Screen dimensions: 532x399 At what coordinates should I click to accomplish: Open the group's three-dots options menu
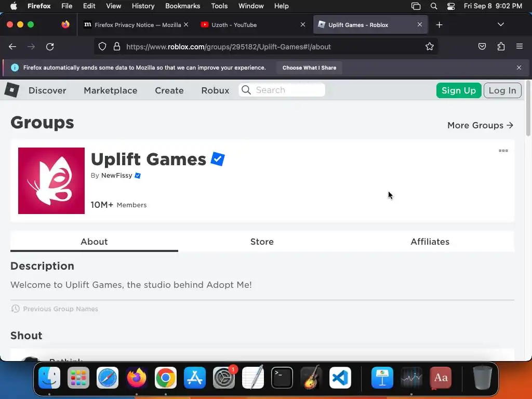point(503,151)
